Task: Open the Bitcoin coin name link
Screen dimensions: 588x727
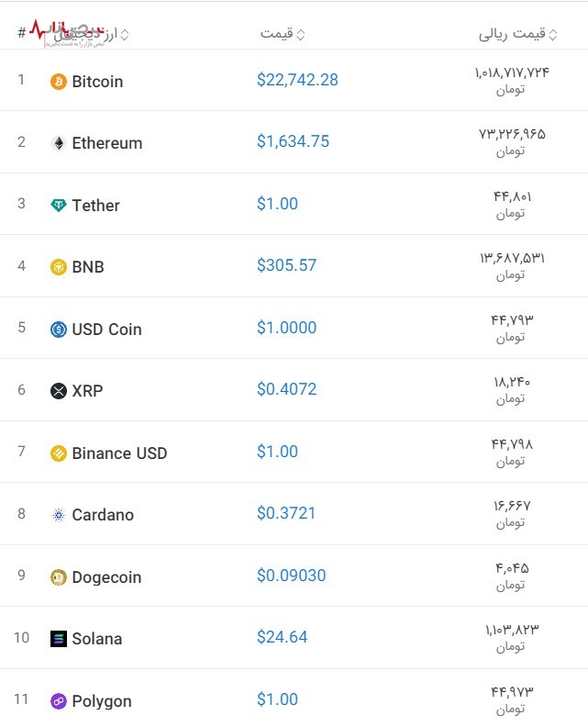Action: point(97,82)
